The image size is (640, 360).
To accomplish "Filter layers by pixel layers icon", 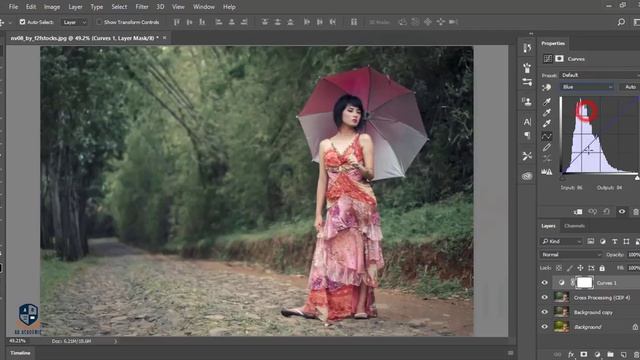I will click(x=591, y=242).
